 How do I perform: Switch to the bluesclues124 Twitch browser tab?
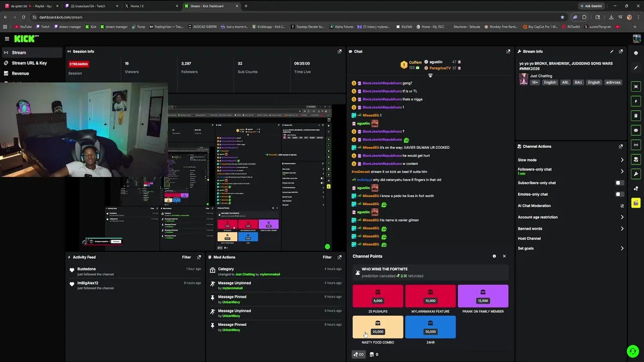tap(91, 6)
